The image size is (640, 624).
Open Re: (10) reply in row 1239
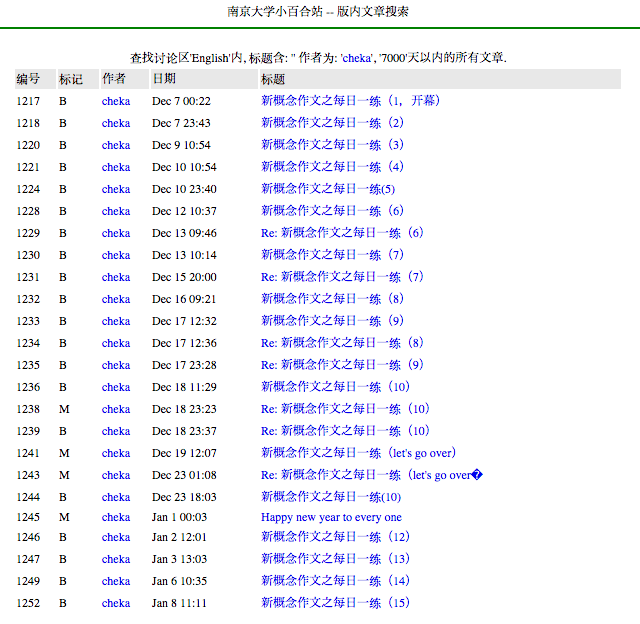pyautogui.click(x=345, y=431)
